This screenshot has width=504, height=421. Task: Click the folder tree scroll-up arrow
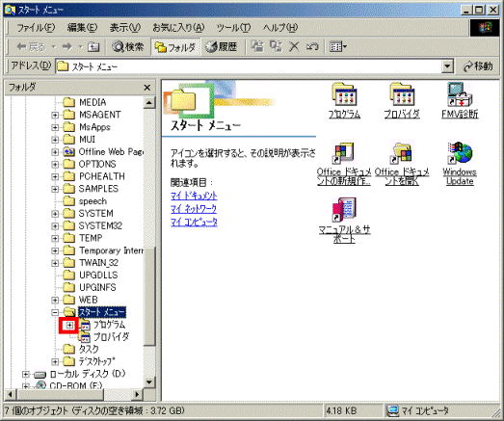149,103
